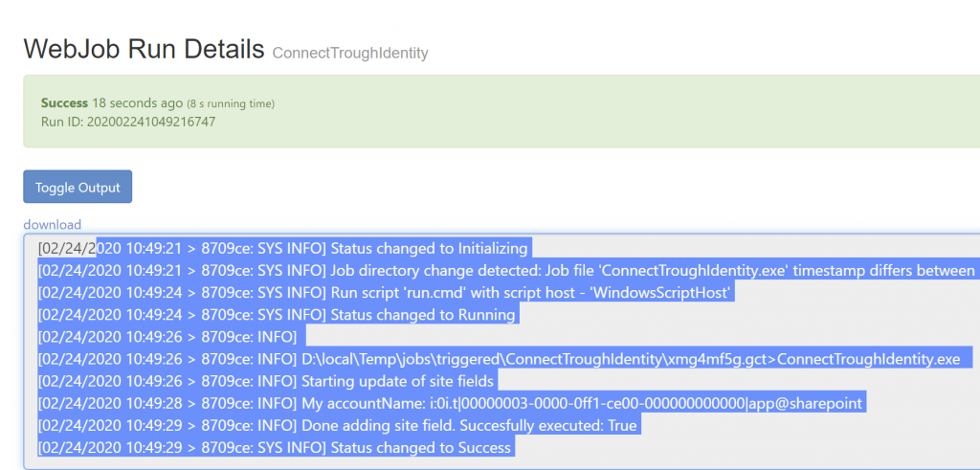Click log line Starting update of site fields

coord(266,381)
